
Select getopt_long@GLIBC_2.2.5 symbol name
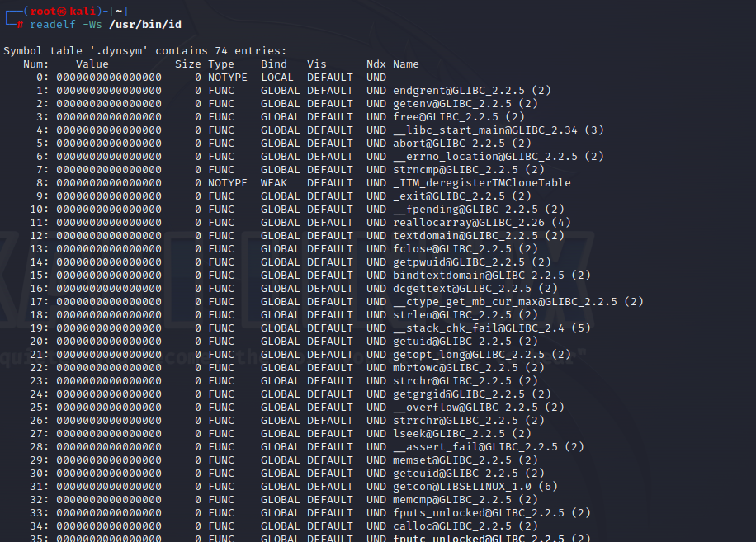click(469, 355)
